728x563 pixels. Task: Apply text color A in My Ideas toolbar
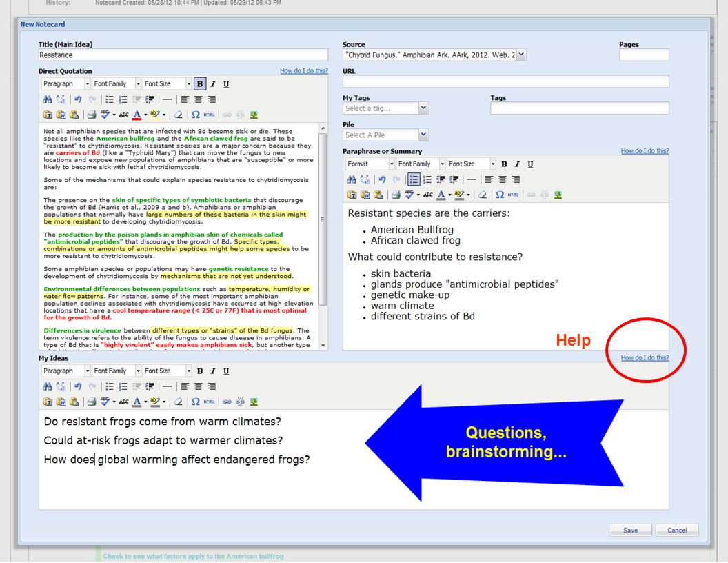(137, 402)
